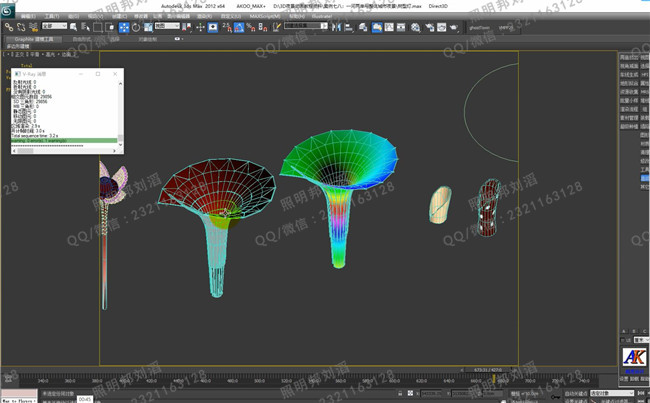
Task: Toggle the Spinner Snap button
Action: pyautogui.click(x=263, y=27)
